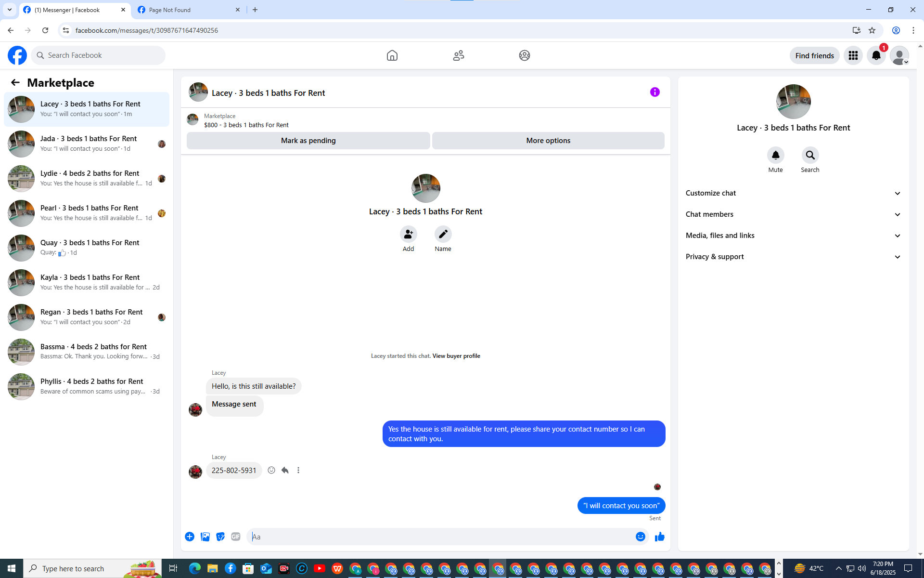
Task: Open Lydie's 4 beds 2 baths chat
Action: [87, 178]
